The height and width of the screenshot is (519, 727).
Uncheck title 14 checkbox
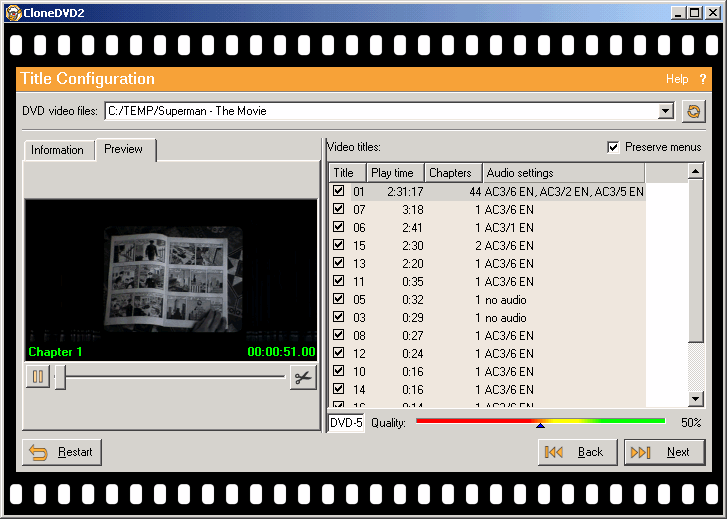pos(338,389)
